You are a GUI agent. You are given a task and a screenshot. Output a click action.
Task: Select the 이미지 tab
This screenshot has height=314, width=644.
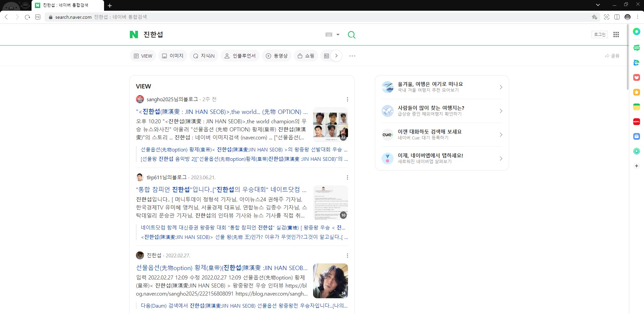pyautogui.click(x=173, y=56)
